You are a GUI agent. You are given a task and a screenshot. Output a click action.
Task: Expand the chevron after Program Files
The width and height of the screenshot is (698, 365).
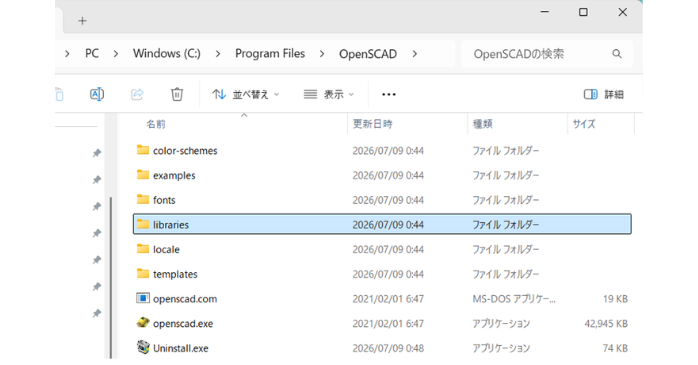coord(322,54)
